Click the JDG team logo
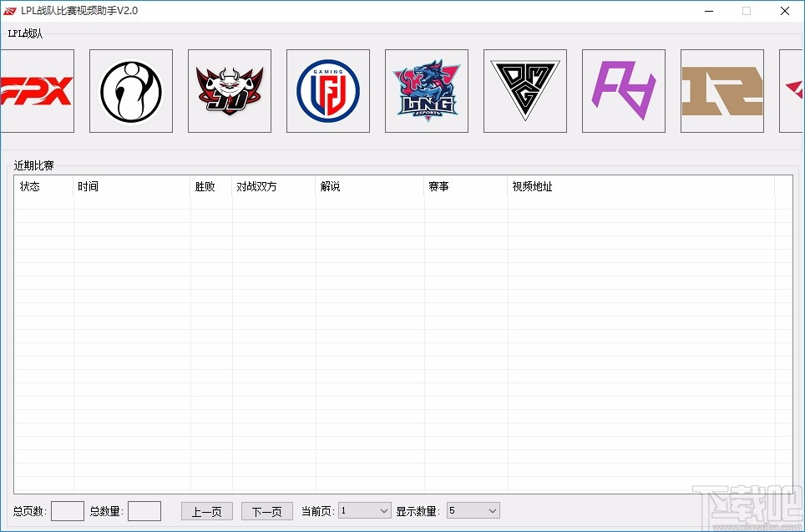Viewport: 805px width, 532px height. (x=230, y=90)
